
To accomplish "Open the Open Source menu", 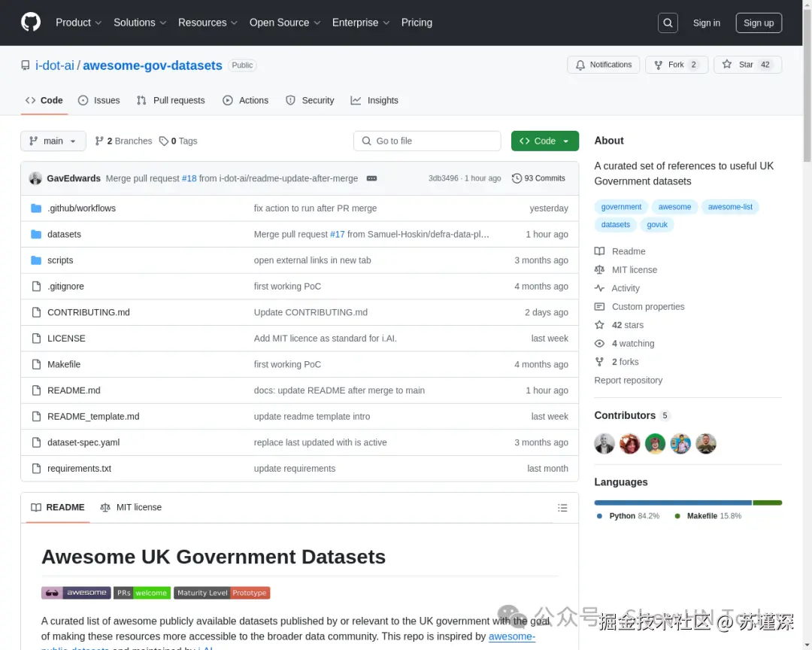I will click(x=284, y=23).
